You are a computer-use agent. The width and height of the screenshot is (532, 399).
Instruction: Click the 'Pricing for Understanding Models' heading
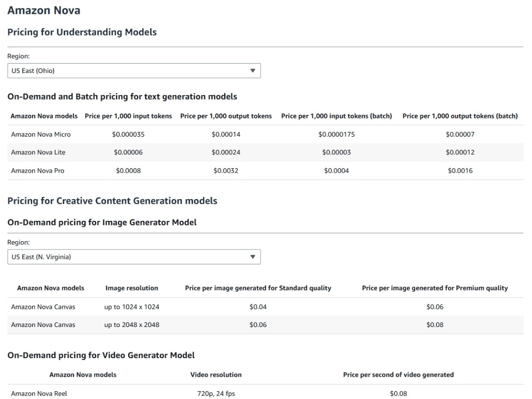tap(82, 32)
